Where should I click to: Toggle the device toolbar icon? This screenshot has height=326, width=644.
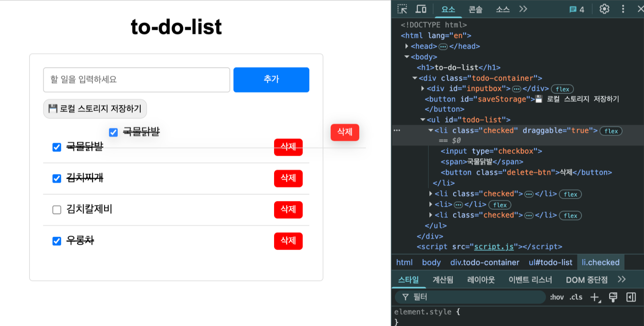[421, 9]
